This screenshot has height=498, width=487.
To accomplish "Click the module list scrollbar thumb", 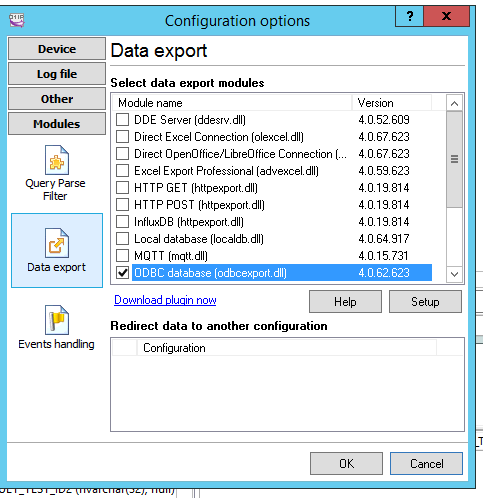I will pyautogui.click(x=454, y=159).
